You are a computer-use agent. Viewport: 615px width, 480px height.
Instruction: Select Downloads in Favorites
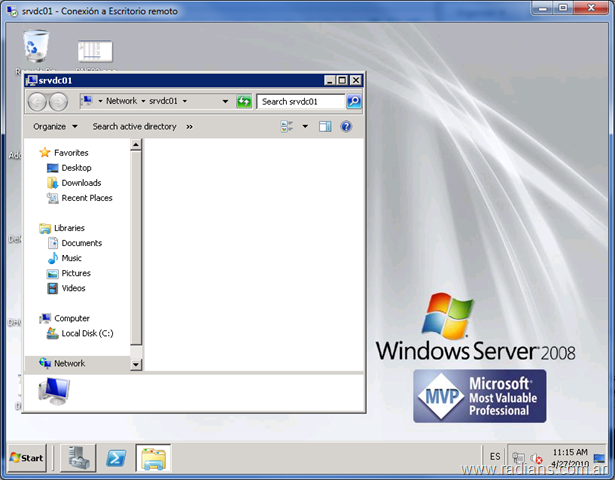pos(81,183)
